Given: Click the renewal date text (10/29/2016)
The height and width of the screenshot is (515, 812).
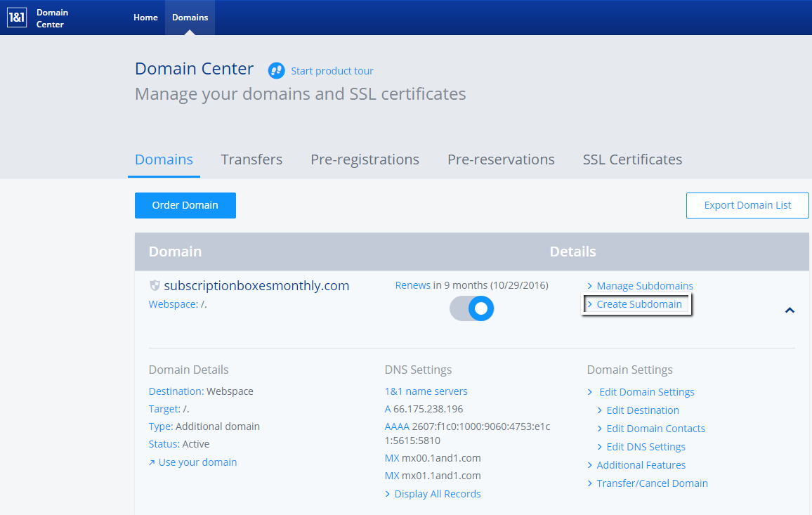Looking at the screenshot, I should pyautogui.click(x=519, y=285).
